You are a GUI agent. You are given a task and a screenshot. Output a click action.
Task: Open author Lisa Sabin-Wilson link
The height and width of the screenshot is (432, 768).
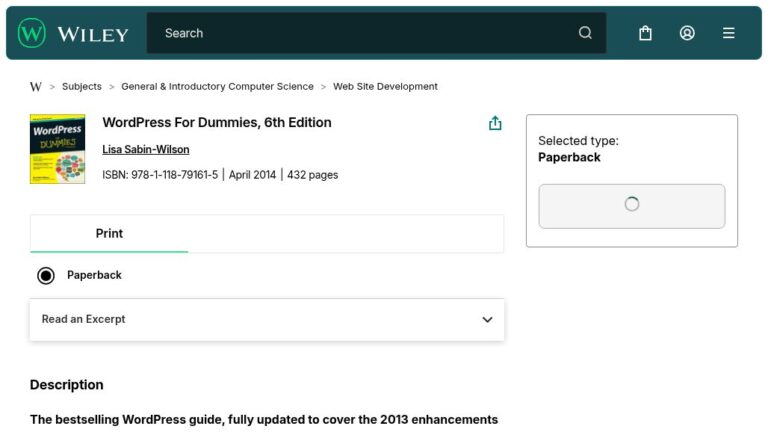[x=145, y=150]
